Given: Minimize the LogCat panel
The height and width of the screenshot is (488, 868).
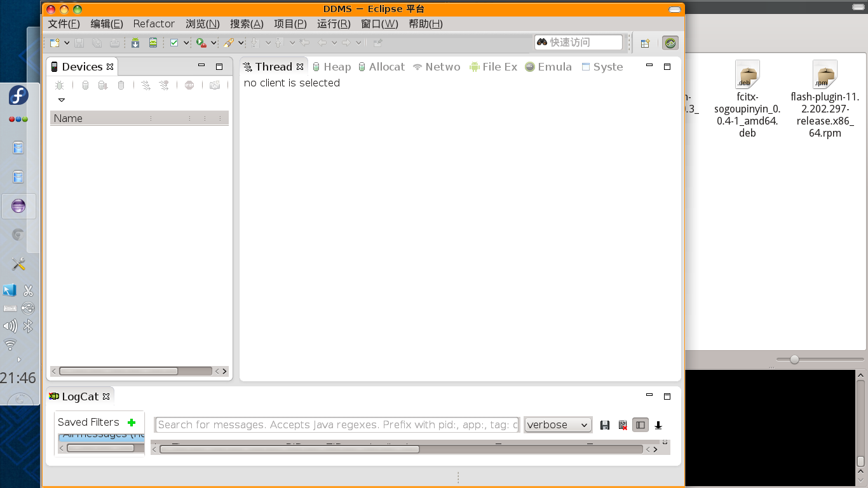Looking at the screenshot, I should [x=649, y=395].
